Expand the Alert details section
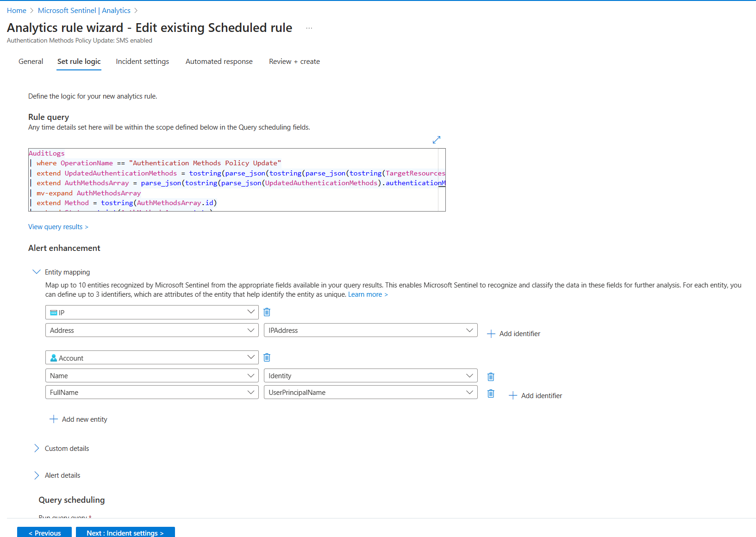The width and height of the screenshot is (756, 537). [x=37, y=475]
